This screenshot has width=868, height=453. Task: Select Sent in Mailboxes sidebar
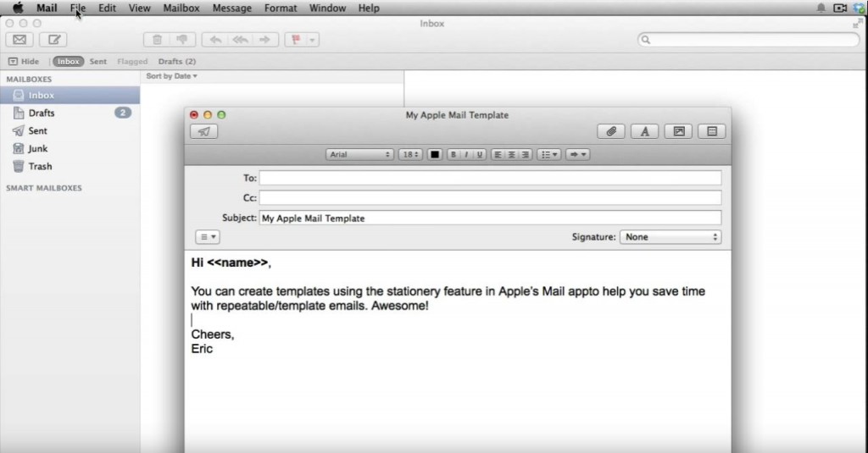[70, 130]
